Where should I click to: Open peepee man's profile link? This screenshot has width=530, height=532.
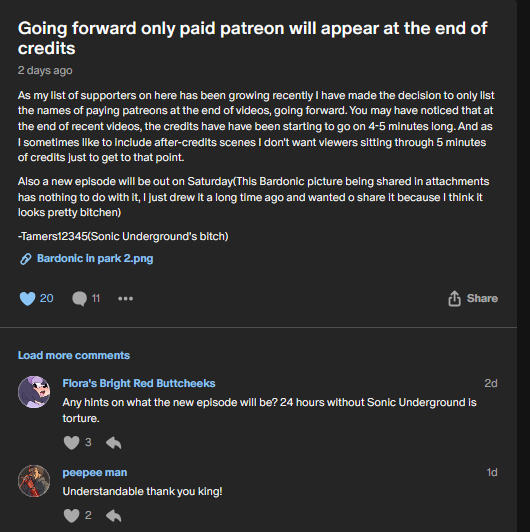(x=95, y=472)
